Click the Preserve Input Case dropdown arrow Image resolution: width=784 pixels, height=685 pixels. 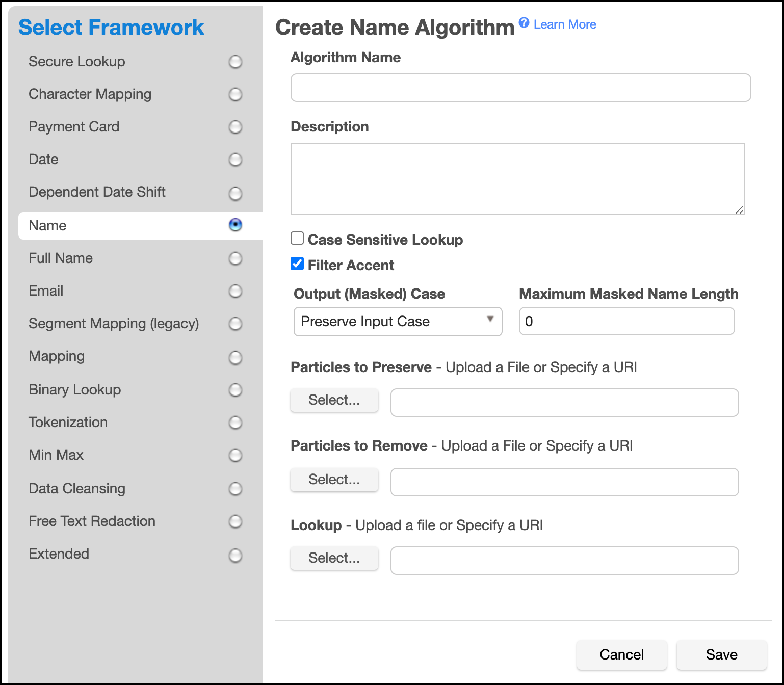pyautogui.click(x=490, y=320)
